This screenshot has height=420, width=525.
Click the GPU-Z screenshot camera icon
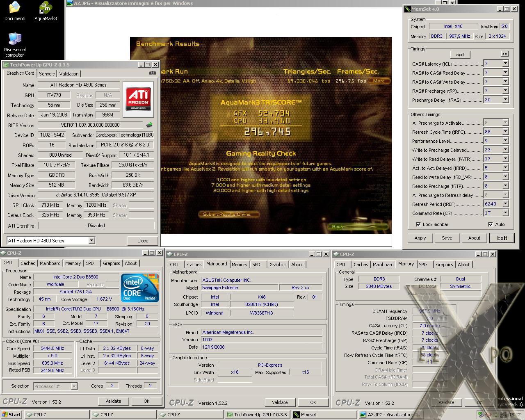coord(153,73)
